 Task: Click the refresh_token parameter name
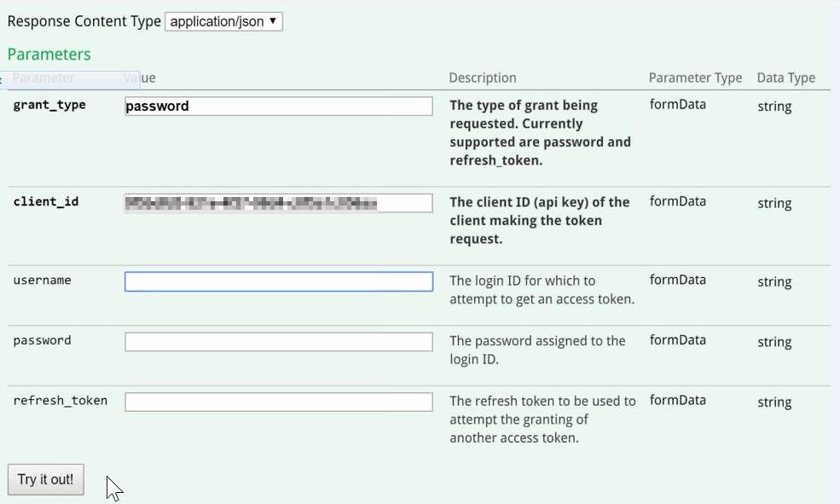[61, 401]
